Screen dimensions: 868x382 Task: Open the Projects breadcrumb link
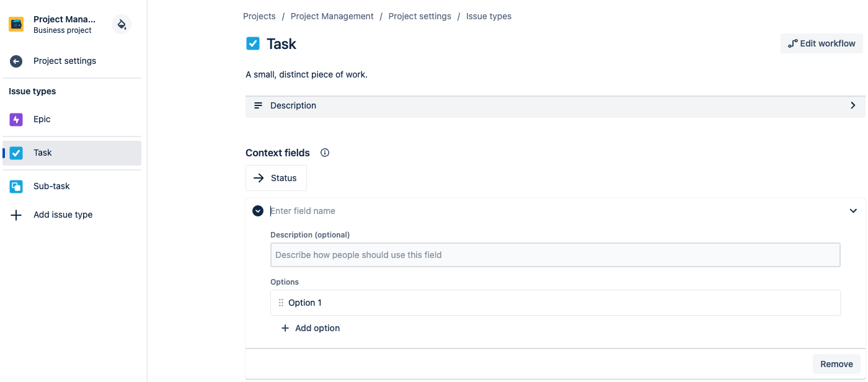click(259, 16)
